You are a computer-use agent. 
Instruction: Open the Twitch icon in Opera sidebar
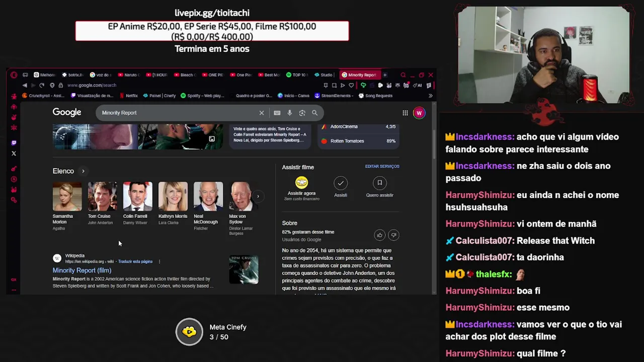pos(14,143)
